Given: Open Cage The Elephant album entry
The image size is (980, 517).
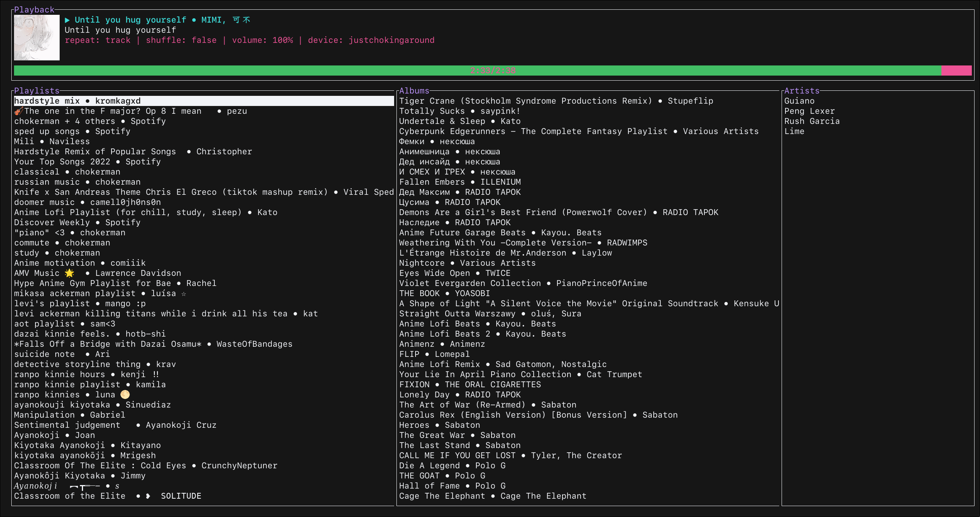Looking at the screenshot, I should pyautogui.click(x=492, y=496).
